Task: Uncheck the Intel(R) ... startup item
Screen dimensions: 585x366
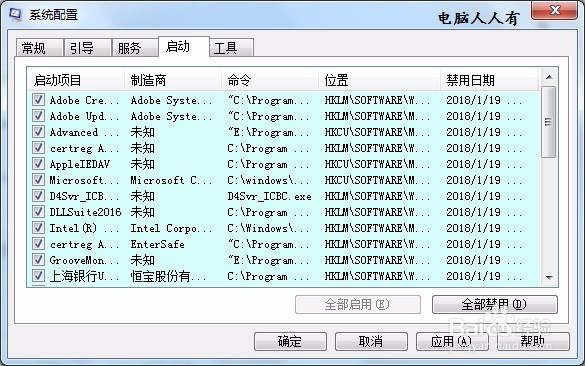Action: [x=38, y=228]
